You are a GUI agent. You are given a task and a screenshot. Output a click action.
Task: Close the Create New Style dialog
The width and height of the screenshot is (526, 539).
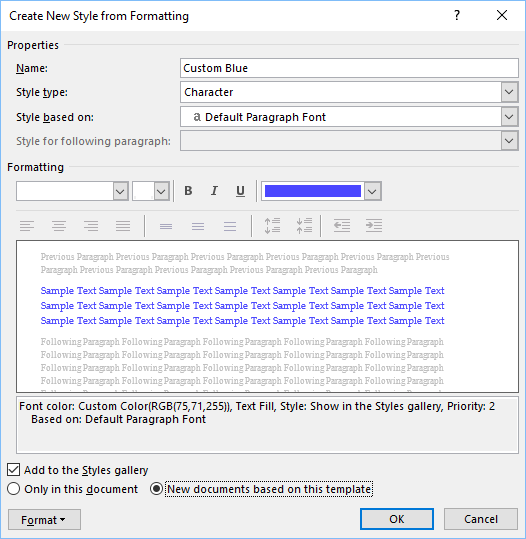click(x=502, y=15)
